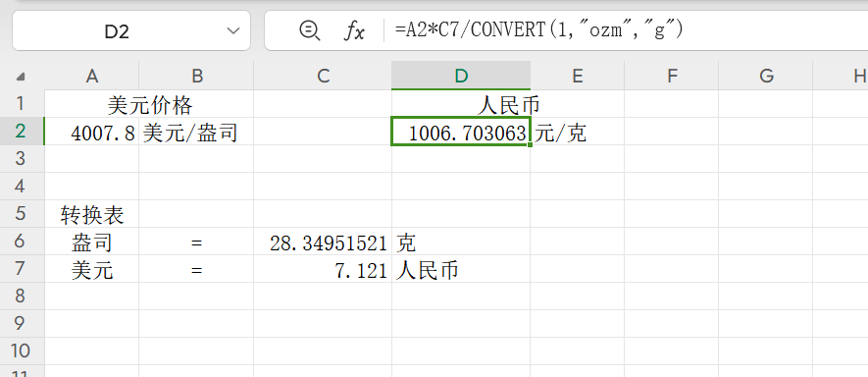Select cell labeled 克 in row 6
Viewport: 868px width, 377px height.
click(461, 242)
